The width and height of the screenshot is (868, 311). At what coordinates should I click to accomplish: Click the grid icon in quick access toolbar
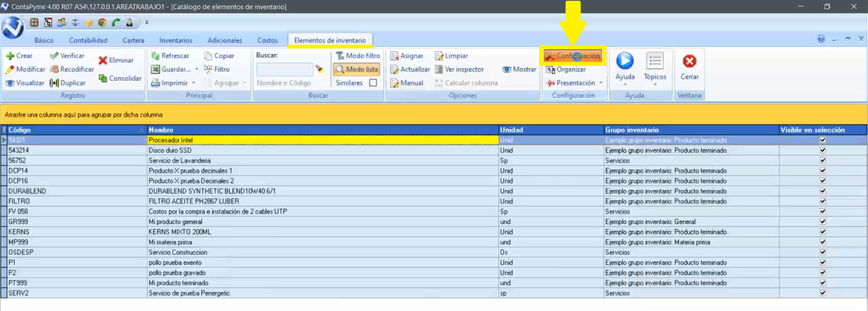[34, 23]
